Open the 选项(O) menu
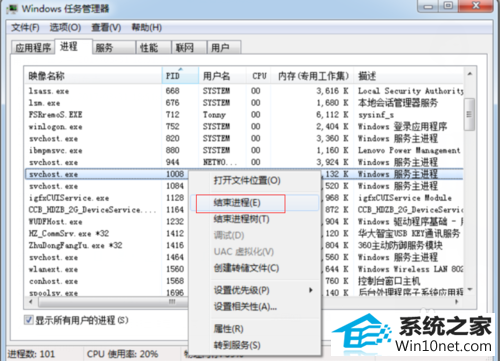 [65, 28]
